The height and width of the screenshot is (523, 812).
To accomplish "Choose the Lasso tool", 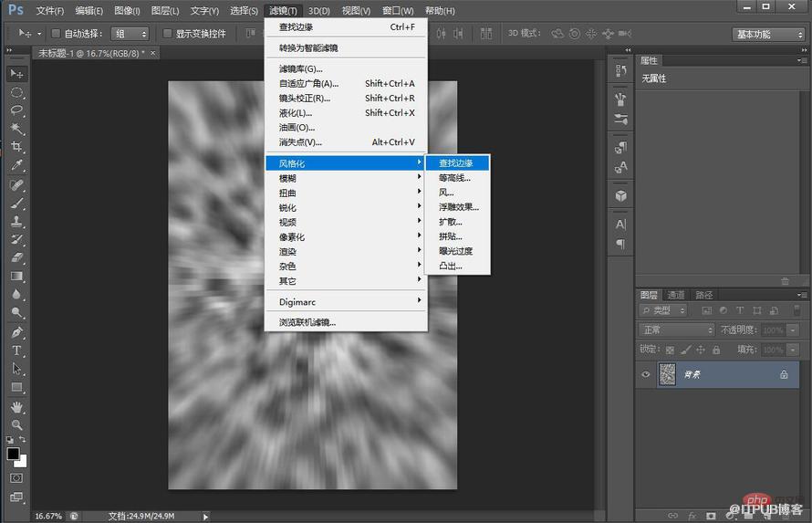I will point(16,110).
